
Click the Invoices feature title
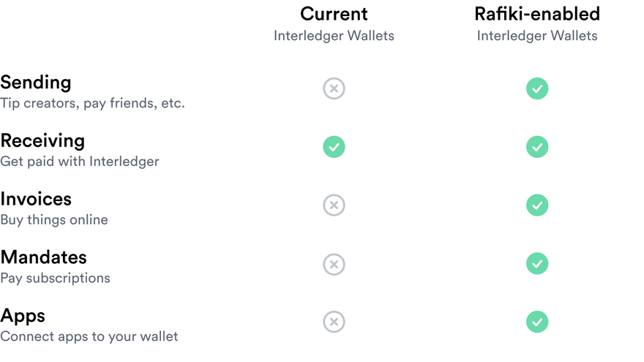(x=36, y=199)
